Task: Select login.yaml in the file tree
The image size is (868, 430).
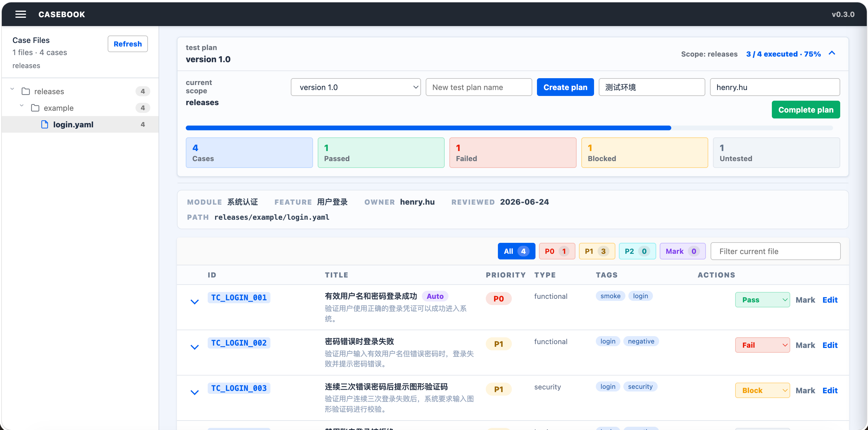Action: [80, 124]
